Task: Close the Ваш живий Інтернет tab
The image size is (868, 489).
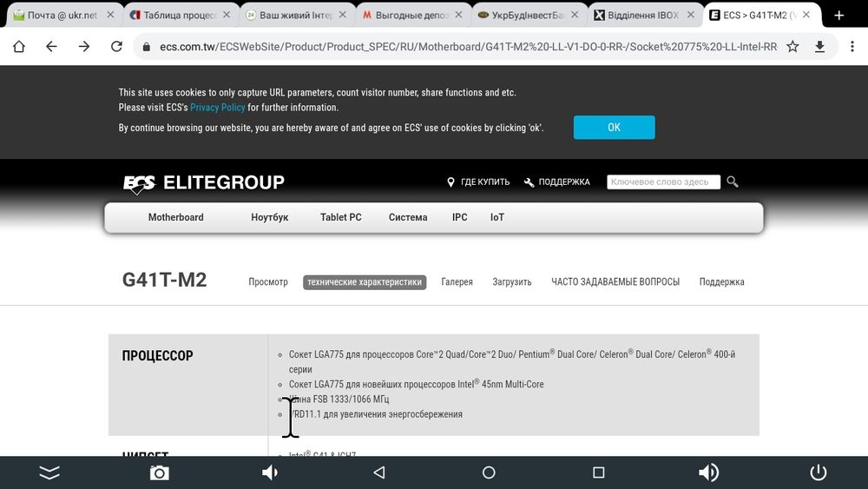Action: point(343,15)
